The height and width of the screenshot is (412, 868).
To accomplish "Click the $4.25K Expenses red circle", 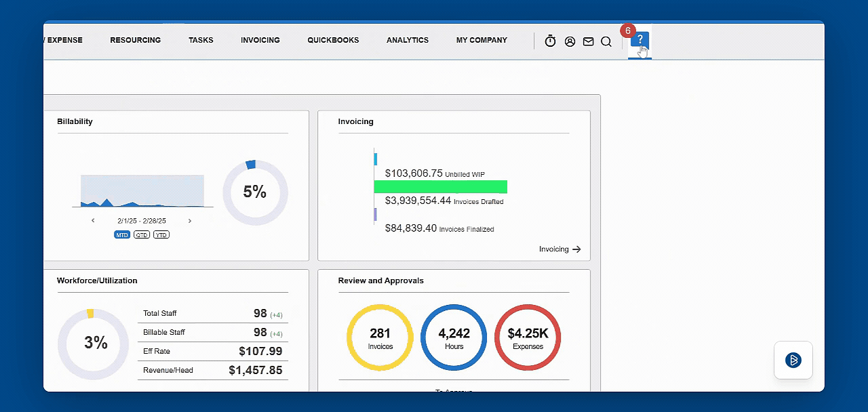I will click(528, 337).
